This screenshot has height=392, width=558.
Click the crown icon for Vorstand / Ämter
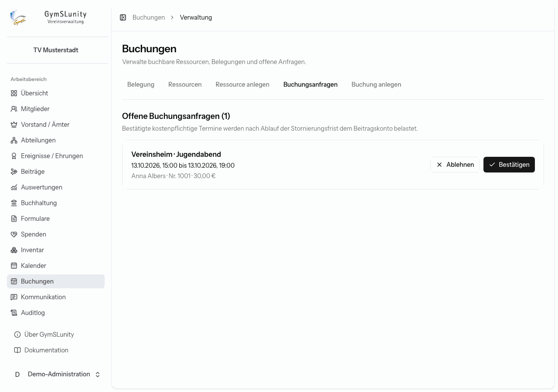tap(14, 125)
